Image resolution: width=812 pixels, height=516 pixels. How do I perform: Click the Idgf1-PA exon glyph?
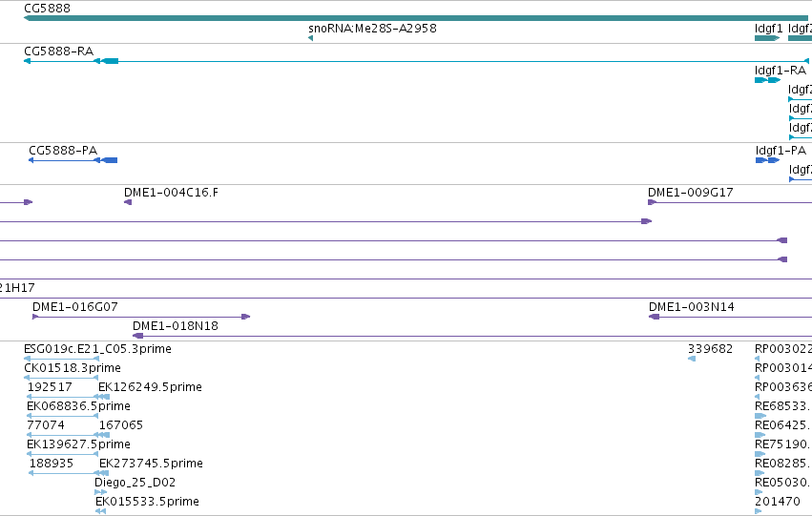pyautogui.click(x=768, y=160)
